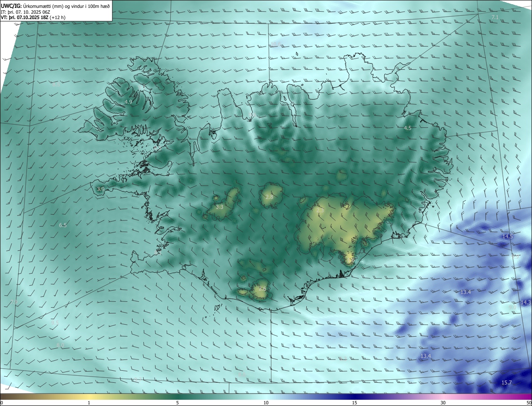
Task: Click the faint 9.5 value in the southwest
Action: click(55, 323)
